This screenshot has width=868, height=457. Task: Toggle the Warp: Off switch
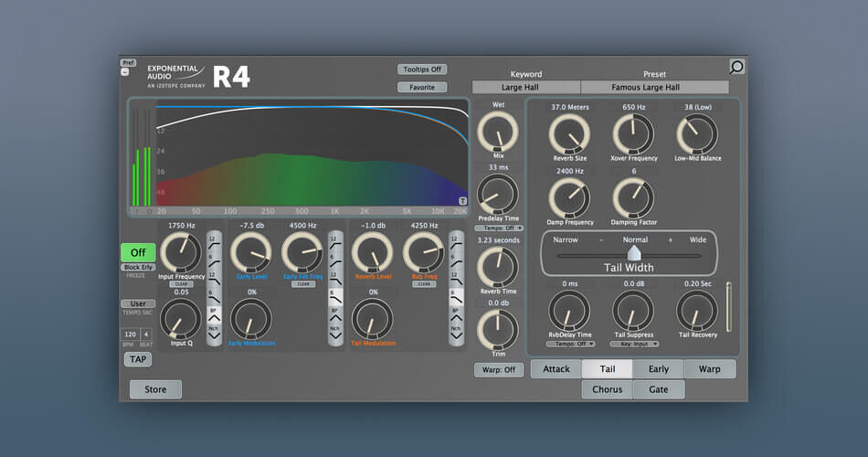pyautogui.click(x=498, y=370)
